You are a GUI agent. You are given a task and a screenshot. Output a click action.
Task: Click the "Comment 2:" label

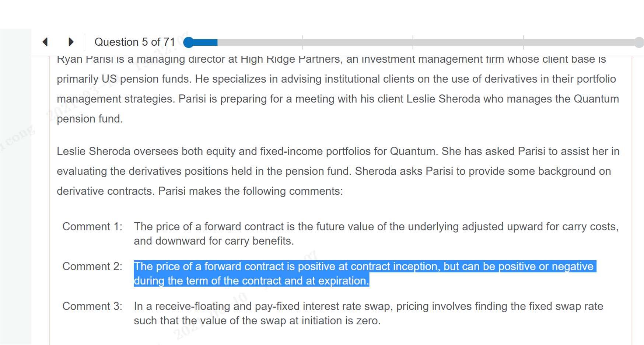[x=92, y=266]
